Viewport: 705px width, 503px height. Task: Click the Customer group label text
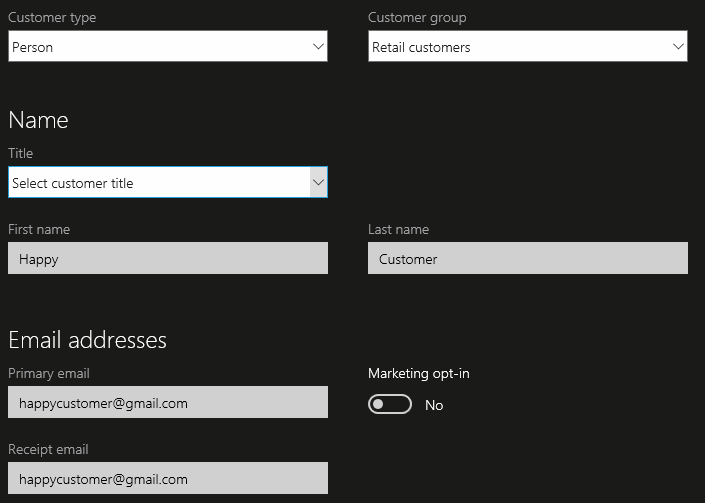[x=417, y=18]
